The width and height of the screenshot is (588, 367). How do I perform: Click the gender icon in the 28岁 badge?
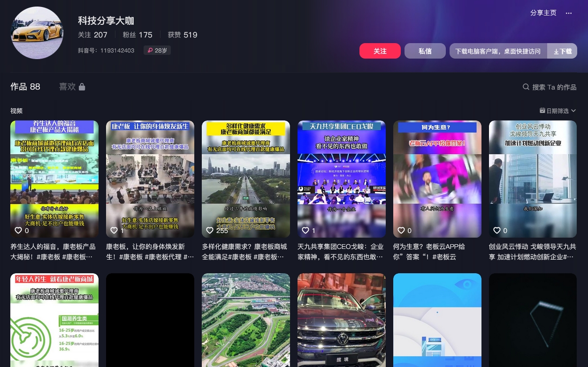point(150,50)
